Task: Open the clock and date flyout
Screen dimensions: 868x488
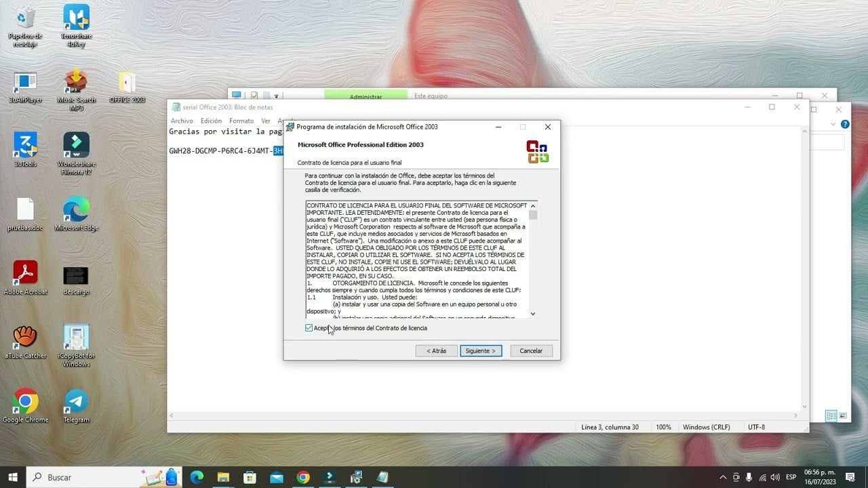Action: [818, 477]
